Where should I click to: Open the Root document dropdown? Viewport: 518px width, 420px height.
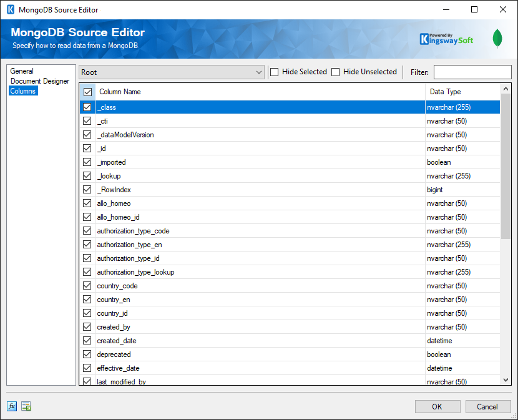click(x=172, y=72)
